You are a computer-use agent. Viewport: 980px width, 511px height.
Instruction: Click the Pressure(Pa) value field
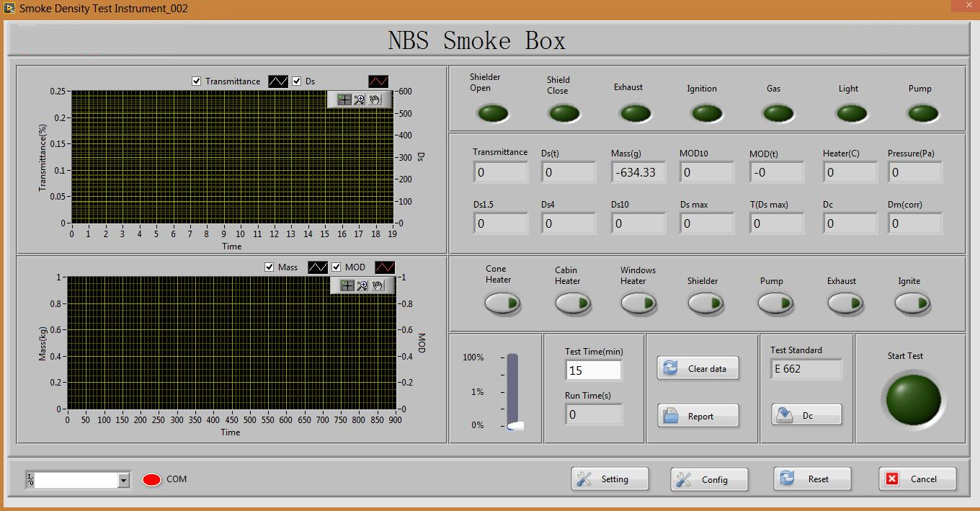click(915, 172)
